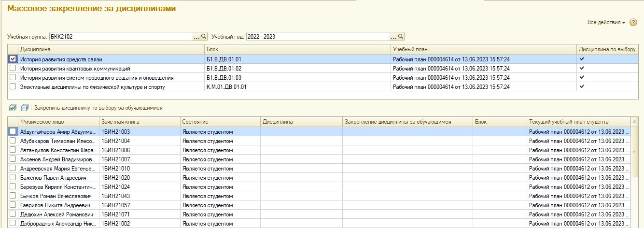Click the 'Uncheck all students' icon
This screenshot has width=644, height=228.
pos(25,108)
